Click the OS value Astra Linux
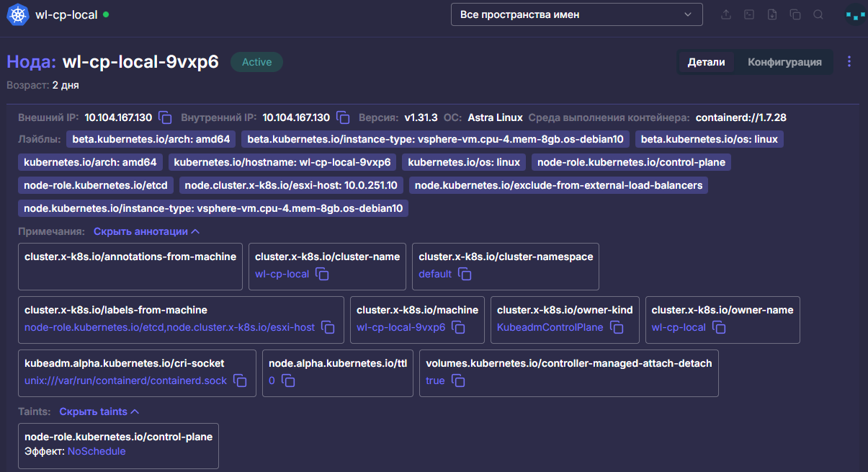868x472 pixels. (495, 117)
